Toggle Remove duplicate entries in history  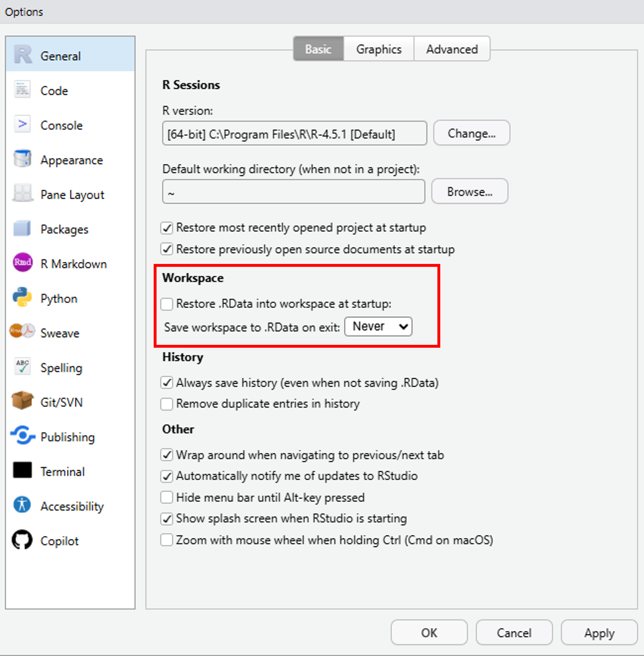point(167,404)
